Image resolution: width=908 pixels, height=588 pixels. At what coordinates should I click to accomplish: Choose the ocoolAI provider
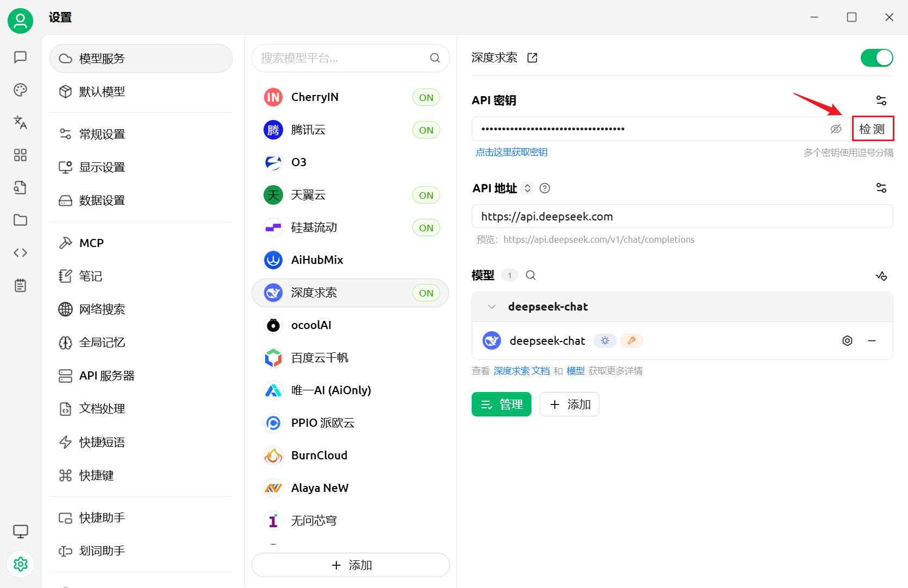(350, 325)
